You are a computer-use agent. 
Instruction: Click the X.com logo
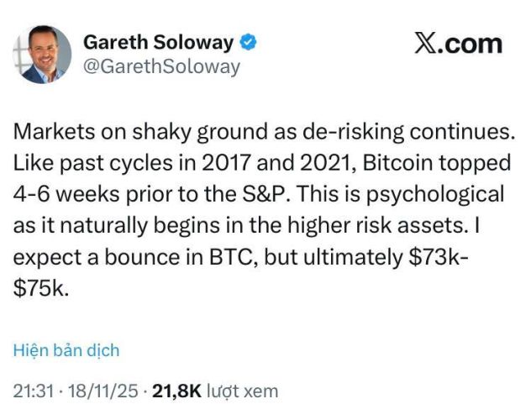458,44
